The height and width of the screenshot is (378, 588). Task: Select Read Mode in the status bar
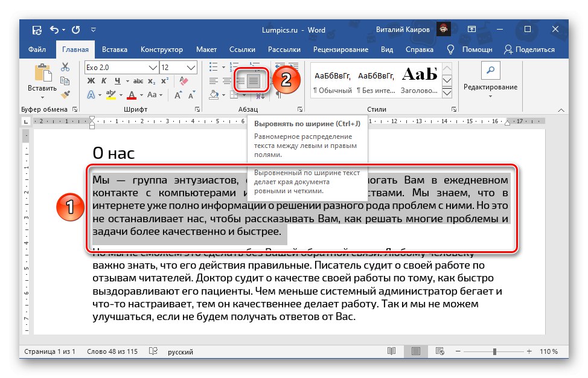391,351
